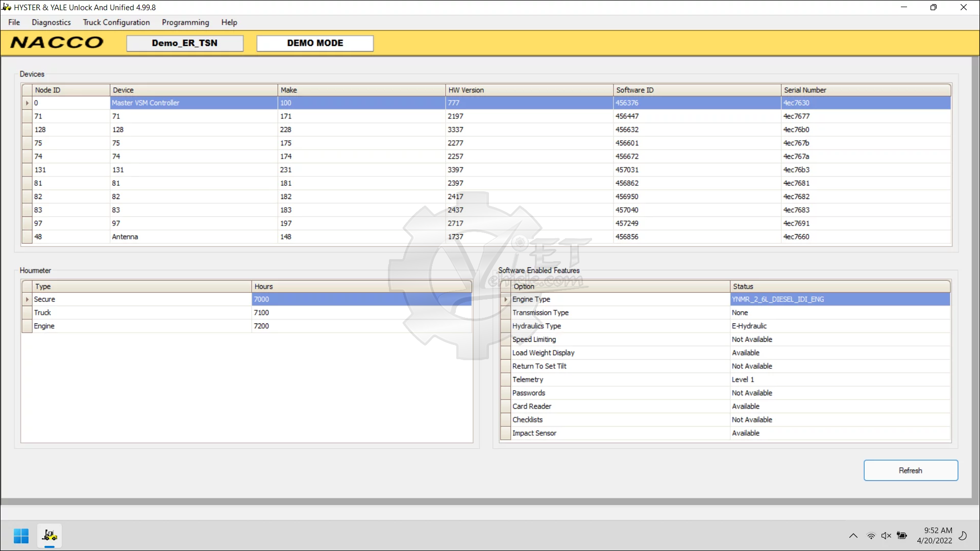Click Node ID 97 cell
Screen dimensions: 980x551
71,223
